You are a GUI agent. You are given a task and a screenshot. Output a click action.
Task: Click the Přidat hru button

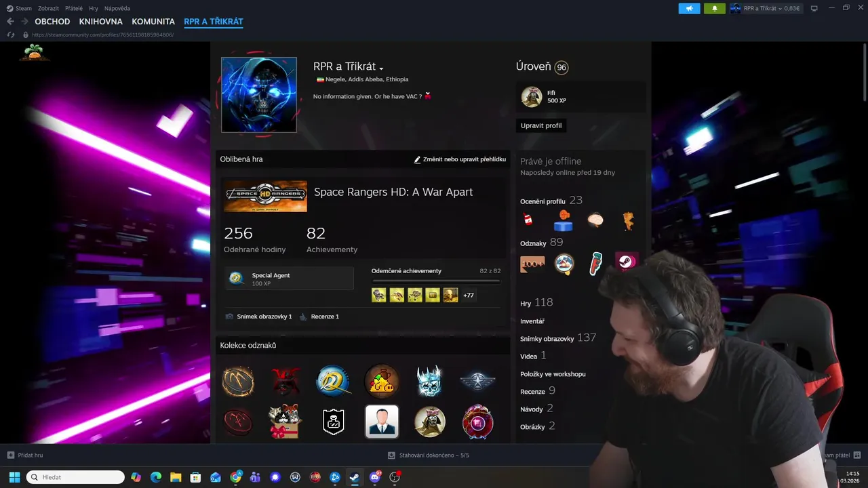(25, 455)
